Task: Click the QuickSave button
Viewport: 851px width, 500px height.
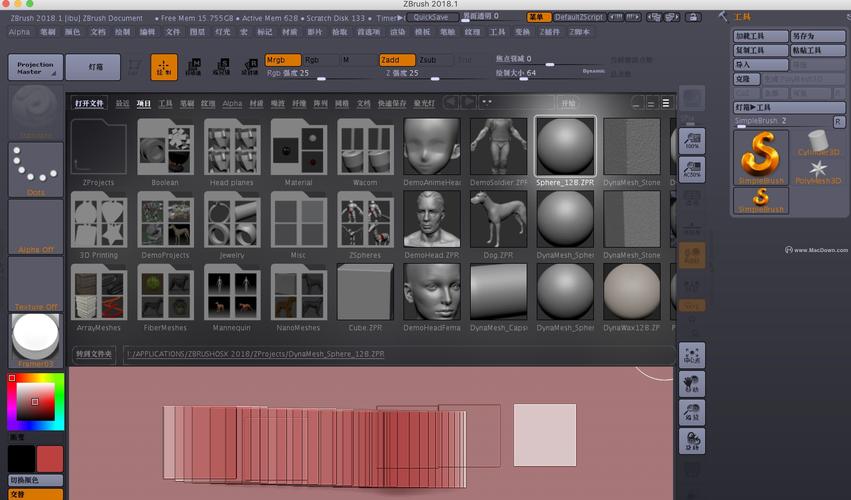Action: (x=431, y=17)
